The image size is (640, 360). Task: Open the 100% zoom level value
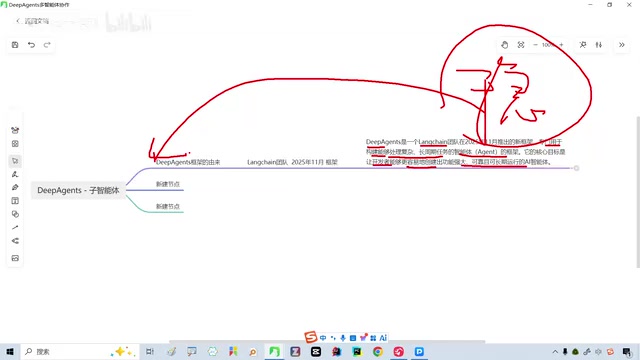click(548, 45)
